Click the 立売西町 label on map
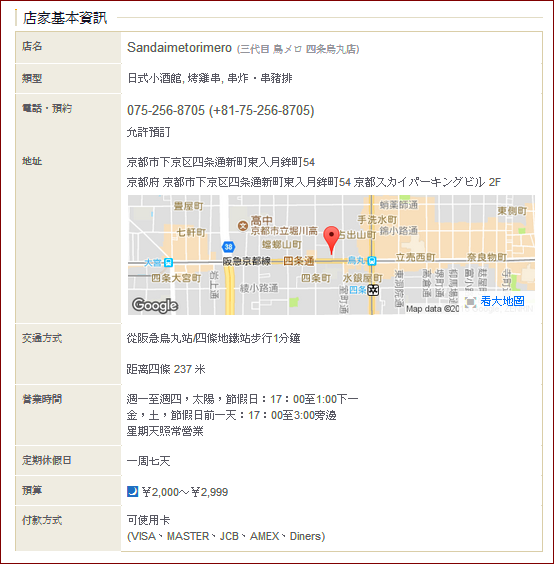 click(x=416, y=257)
